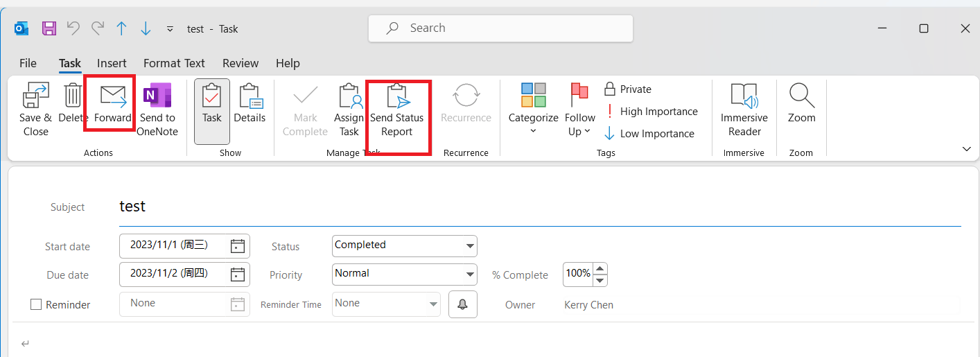The height and width of the screenshot is (357, 980).
Task: Set High Importance
Action: point(651,112)
